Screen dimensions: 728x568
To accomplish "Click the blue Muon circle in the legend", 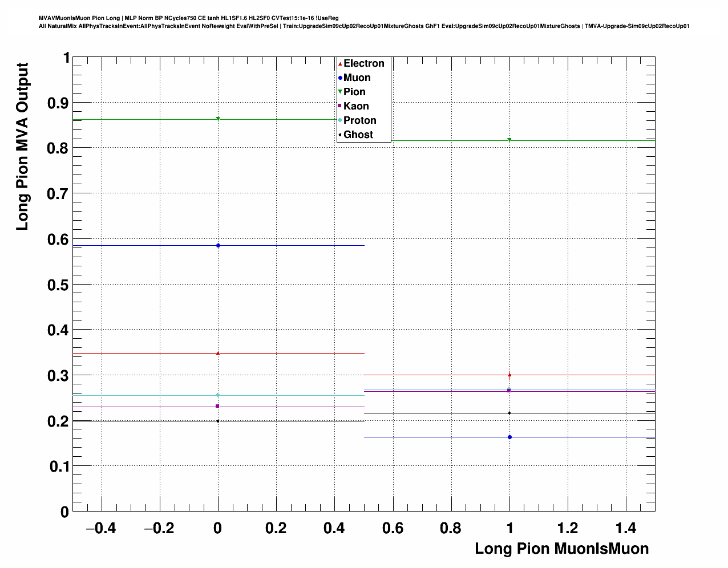I will pyautogui.click(x=340, y=78).
